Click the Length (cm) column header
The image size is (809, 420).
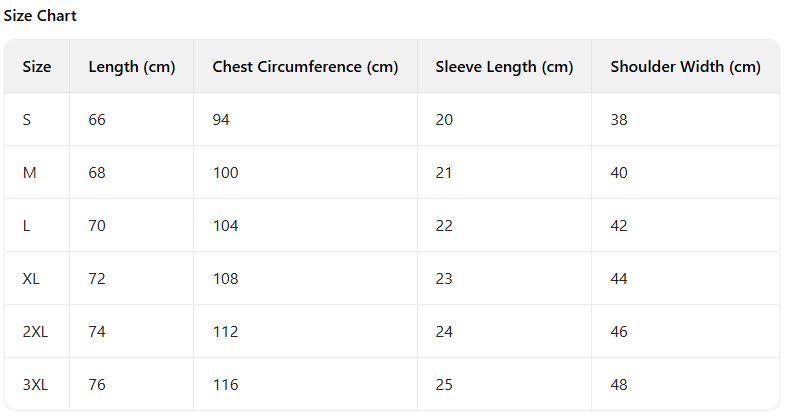pos(131,67)
